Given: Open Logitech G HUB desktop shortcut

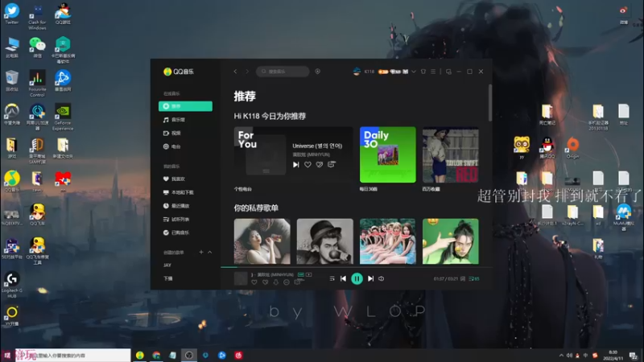Looking at the screenshot, I should [11, 285].
